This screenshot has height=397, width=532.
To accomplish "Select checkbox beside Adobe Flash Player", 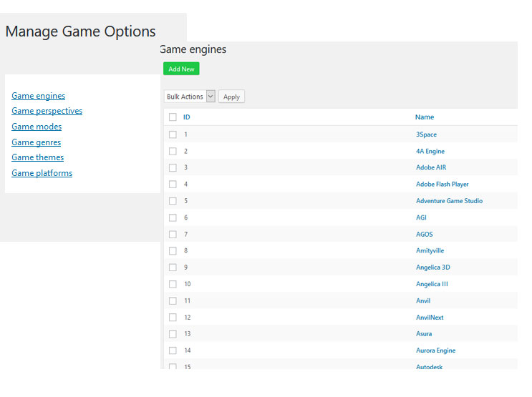I will 173,185.
